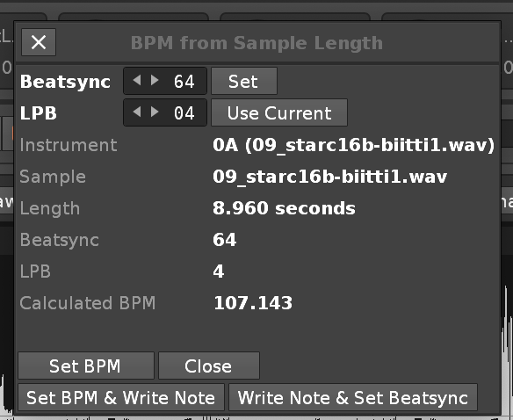The image size is (513, 420).
Task: Click the Use Current button
Action: (x=279, y=112)
